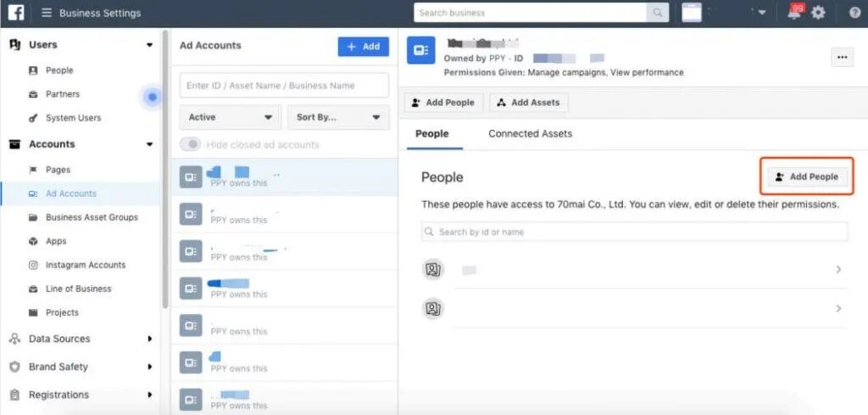Open notifications bell with 99 badge
Screen dimensions: 868x415
[x=794, y=12]
